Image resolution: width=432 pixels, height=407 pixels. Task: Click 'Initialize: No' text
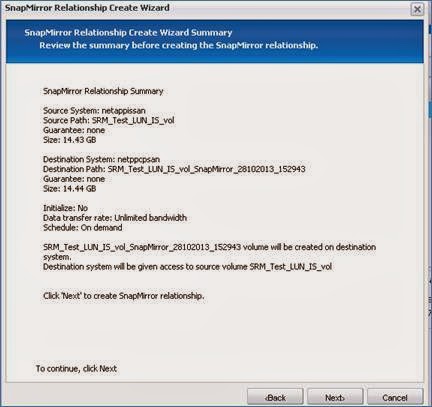65,208
